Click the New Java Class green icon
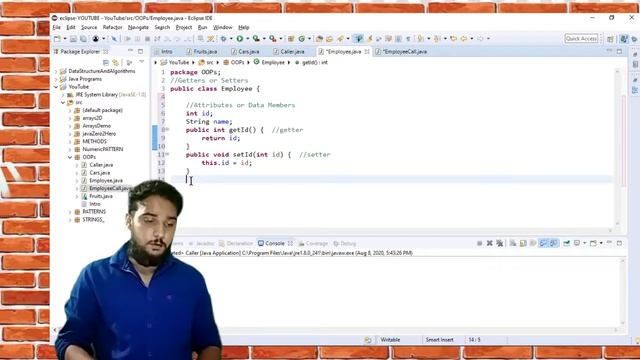The height and width of the screenshot is (360, 640). (302, 38)
